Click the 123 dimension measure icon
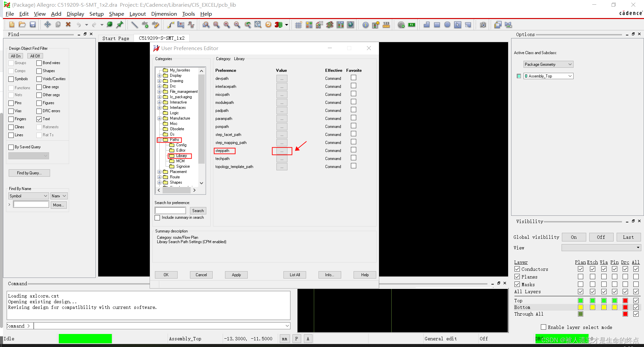 coord(386,25)
